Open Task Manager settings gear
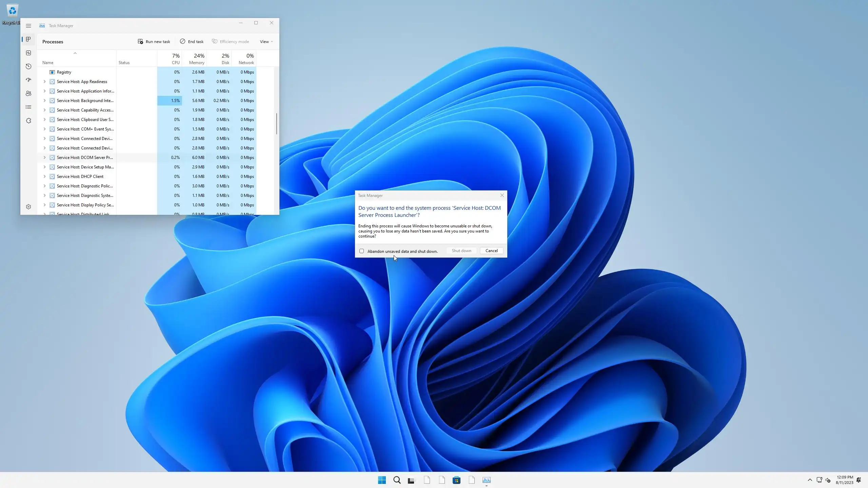The width and height of the screenshot is (868, 488). tap(28, 207)
